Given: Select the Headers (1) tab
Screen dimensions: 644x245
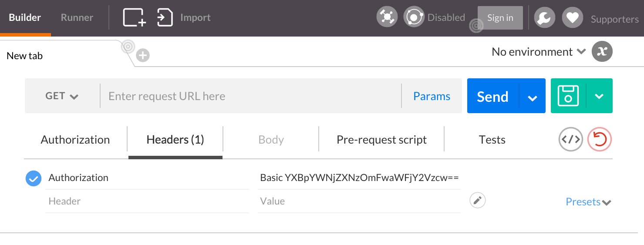Looking at the screenshot, I should pos(175,140).
